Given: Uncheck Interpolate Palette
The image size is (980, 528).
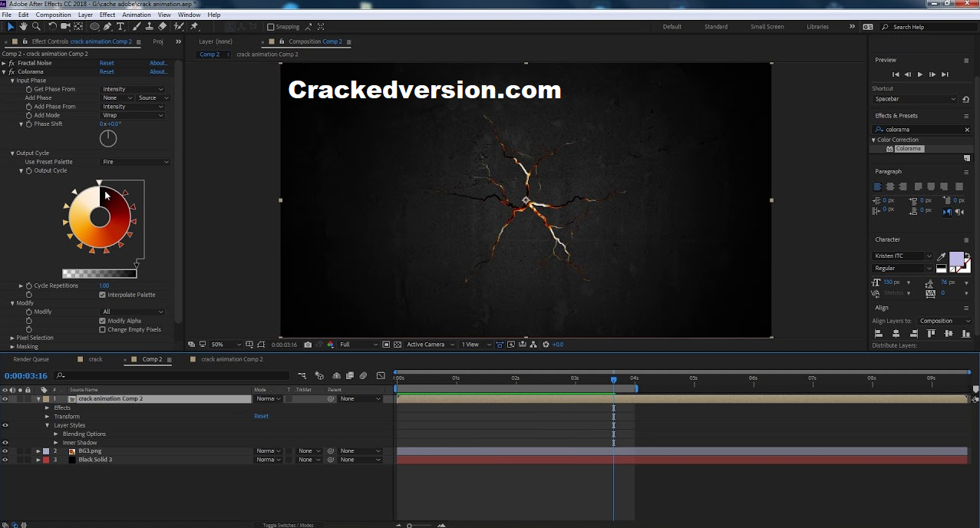Looking at the screenshot, I should click(x=102, y=295).
